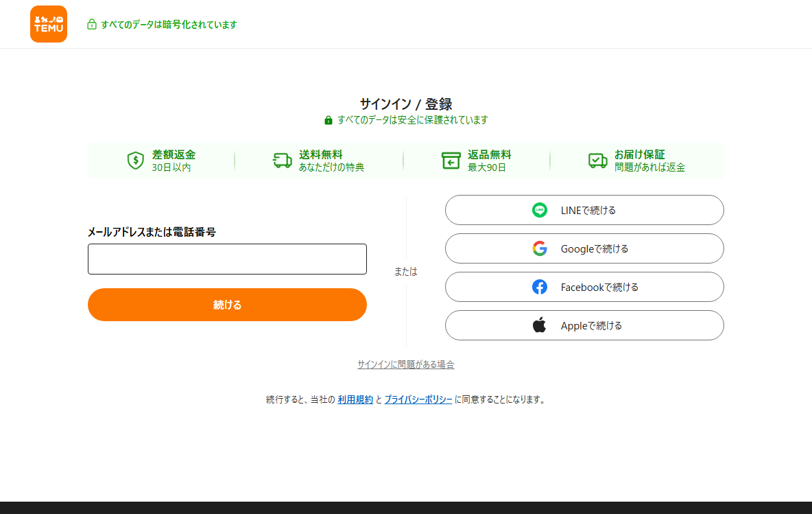Click the black Apple logo icon
Viewport: 812px width, 514px height.
coord(540,325)
